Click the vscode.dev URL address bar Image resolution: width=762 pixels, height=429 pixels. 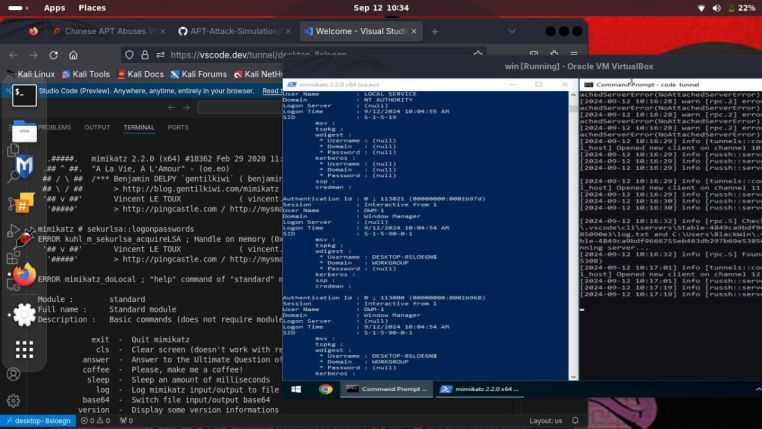[x=260, y=55]
